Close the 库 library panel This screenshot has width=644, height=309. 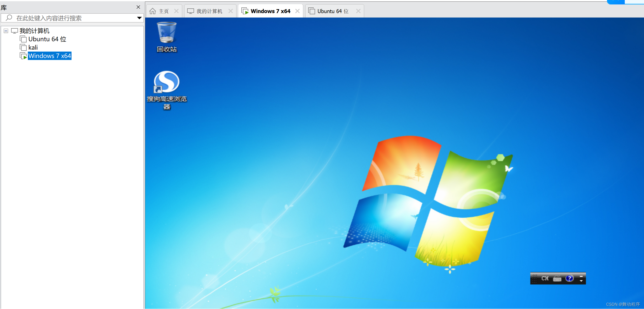[138, 7]
